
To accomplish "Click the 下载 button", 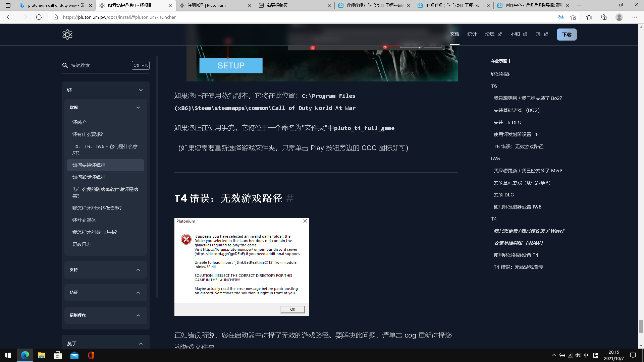I will [x=567, y=34].
